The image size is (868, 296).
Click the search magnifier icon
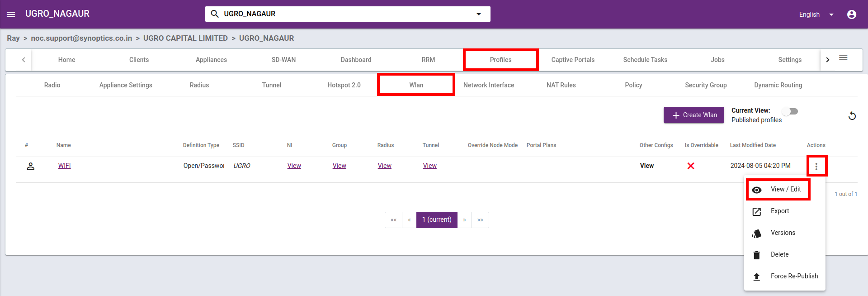pyautogui.click(x=215, y=14)
